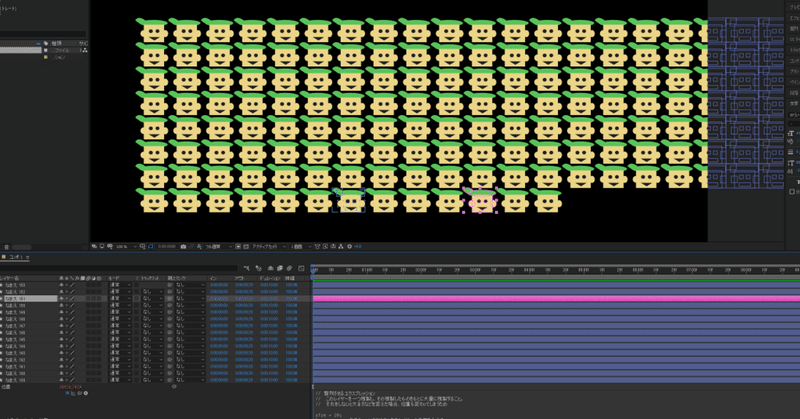Select layer row 151 name

click(x=31, y=299)
